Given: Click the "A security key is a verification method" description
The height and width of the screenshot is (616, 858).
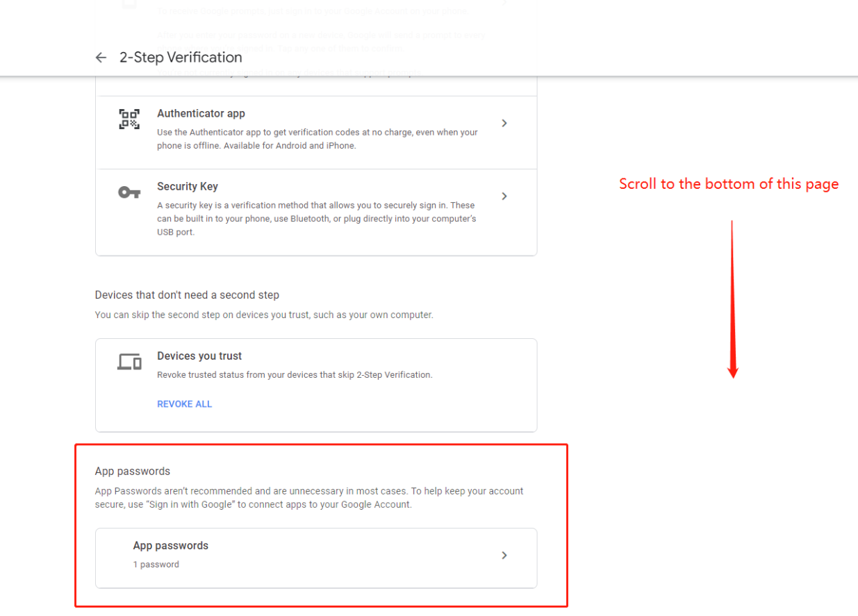Looking at the screenshot, I should coord(317,219).
